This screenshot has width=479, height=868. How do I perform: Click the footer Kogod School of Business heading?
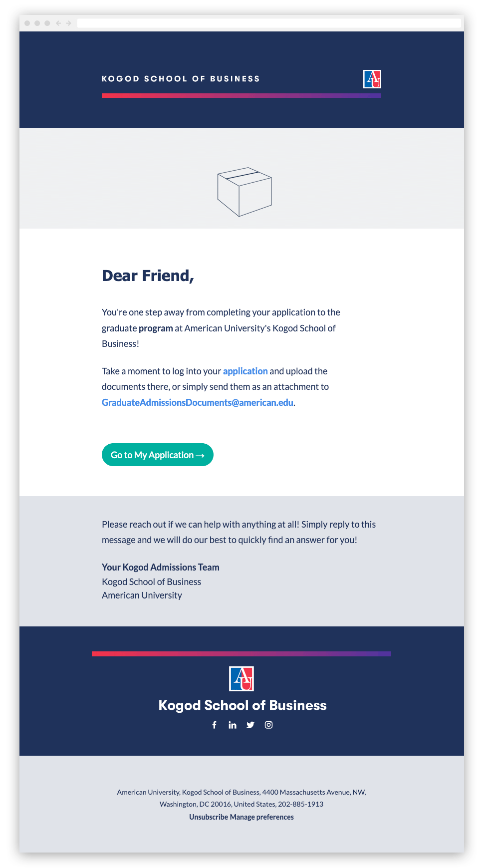pyautogui.click(x=242, y=705)
